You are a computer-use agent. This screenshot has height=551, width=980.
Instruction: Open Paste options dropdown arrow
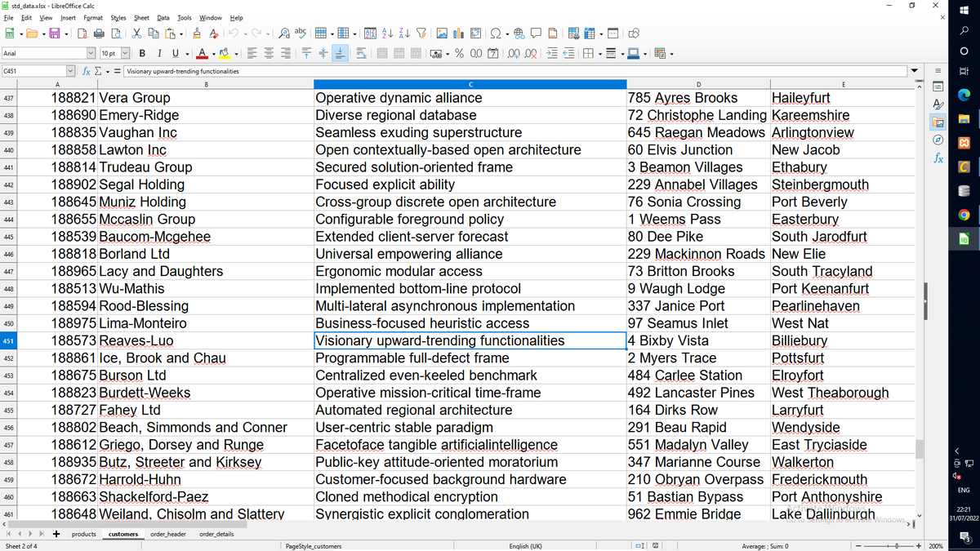[181, 33]
